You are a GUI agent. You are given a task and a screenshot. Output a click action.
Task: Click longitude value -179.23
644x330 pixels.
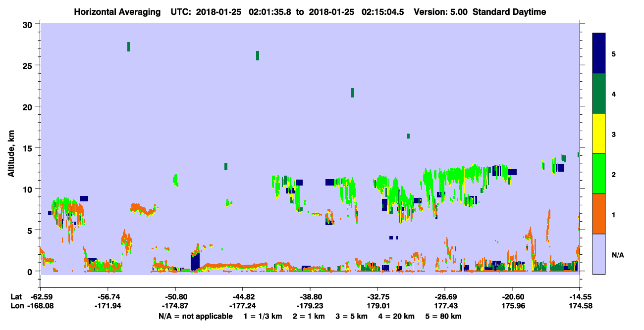(310, 306)
